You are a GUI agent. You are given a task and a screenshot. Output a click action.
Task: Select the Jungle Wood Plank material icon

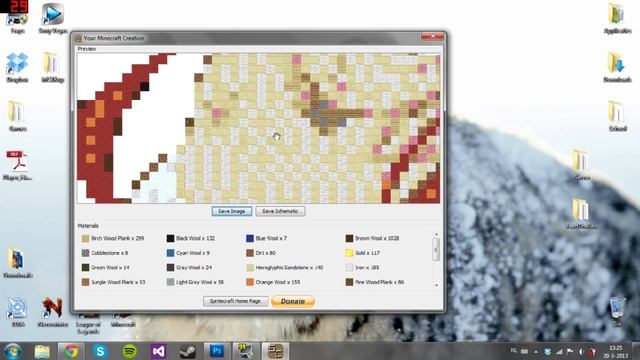85,282
